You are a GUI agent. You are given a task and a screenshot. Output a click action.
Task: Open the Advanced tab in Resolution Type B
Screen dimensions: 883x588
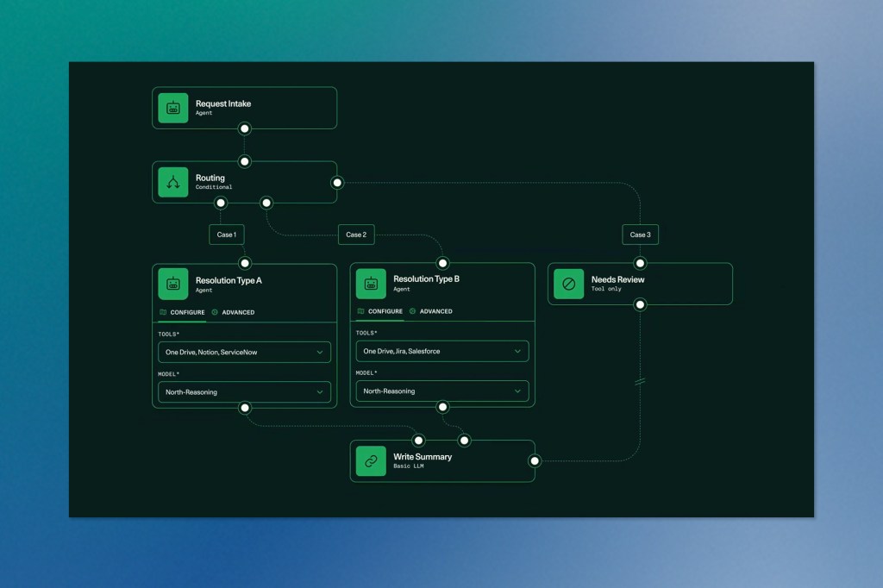coord(431,311)
